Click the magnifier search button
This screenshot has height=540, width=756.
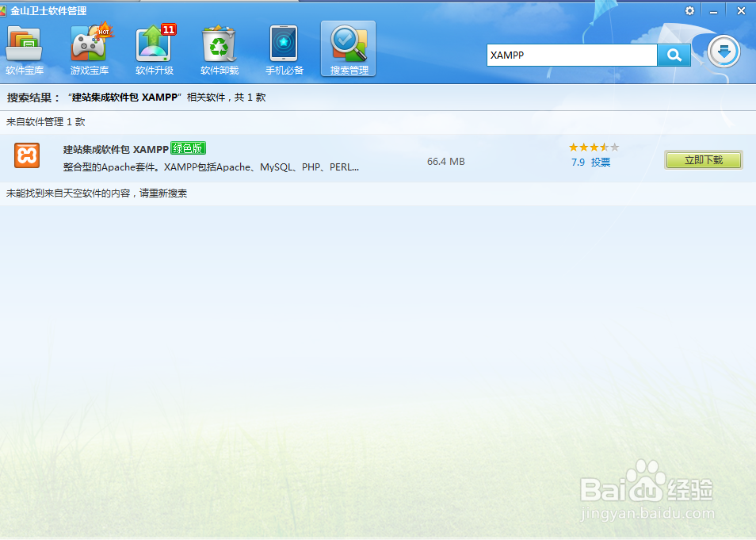(x=674, y=55)
